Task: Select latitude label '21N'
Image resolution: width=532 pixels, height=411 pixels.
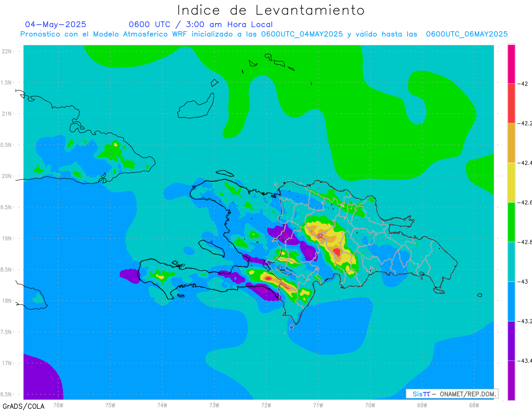Action: 7,114
